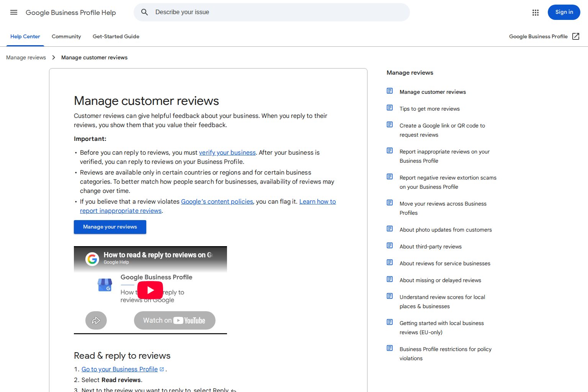Open the hamburger main menu
Viewport: 588px width, 392px height.
pyautogui.click(x=14, y=12)
